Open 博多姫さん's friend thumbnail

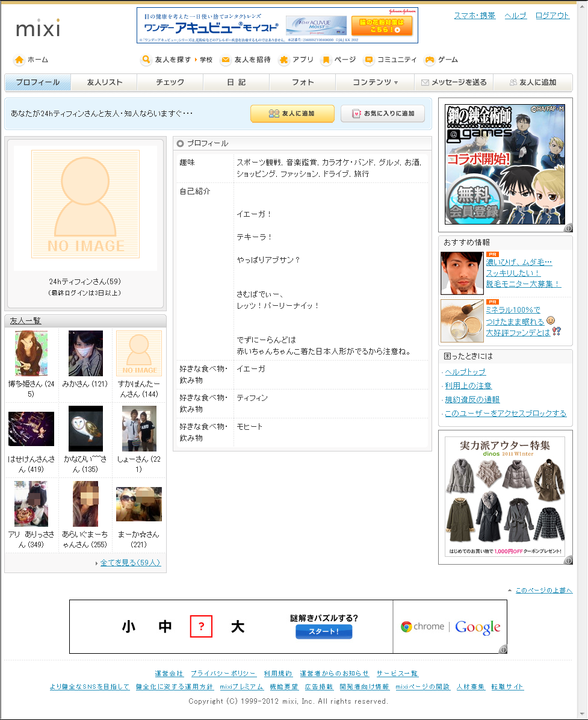pos(31,353)
